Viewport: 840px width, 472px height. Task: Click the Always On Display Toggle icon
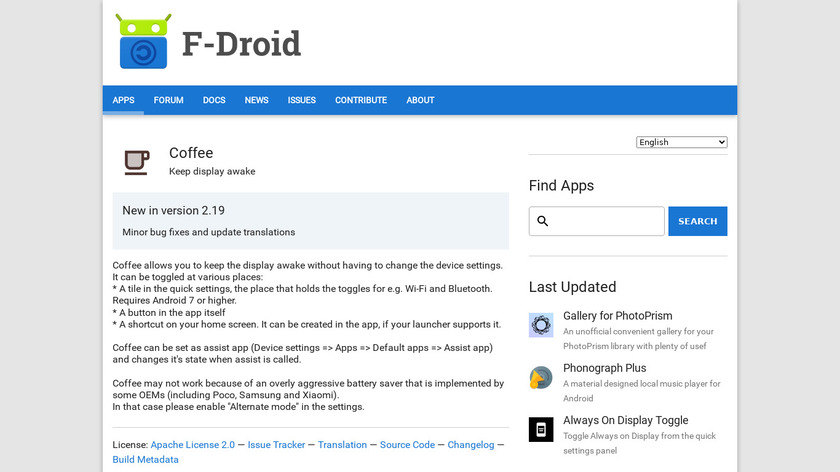pos(541,430)
